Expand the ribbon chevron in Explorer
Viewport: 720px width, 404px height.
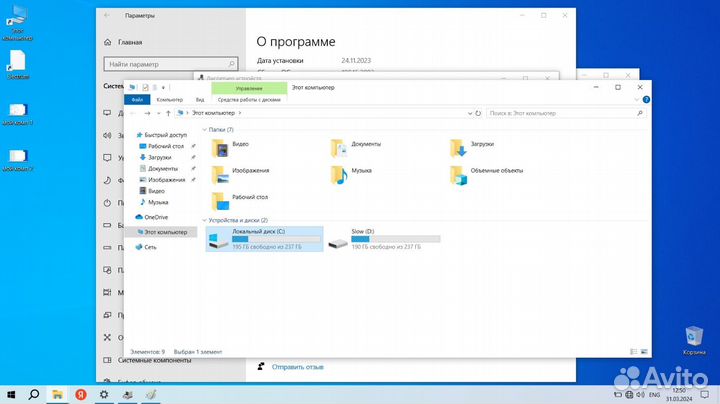coord(636,100)
